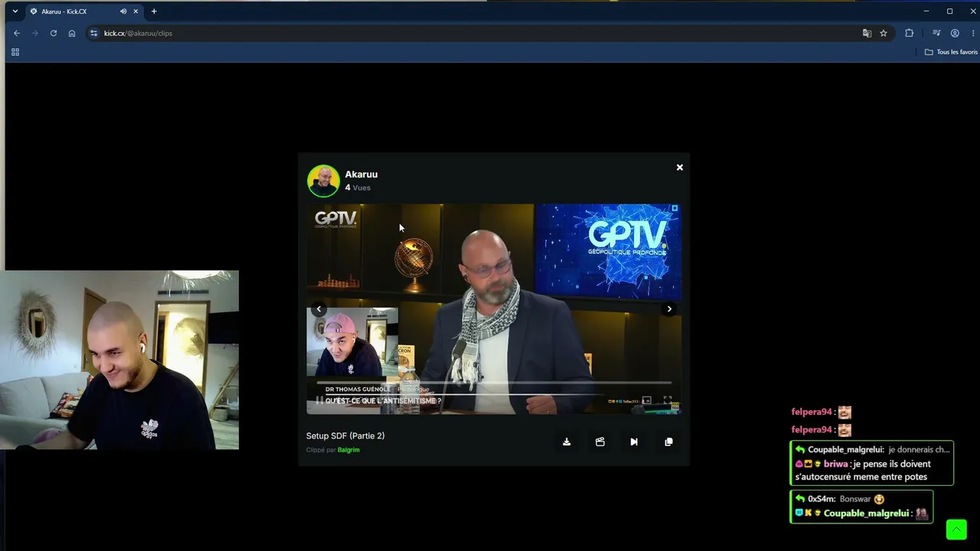Minimize the browser window
This screenshot has height=551, width=980.
coord(926,11)
